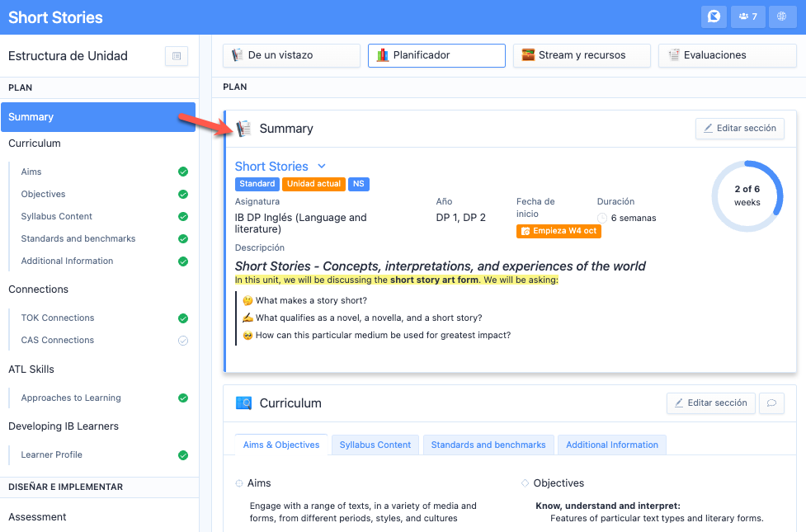Click the clock icon beside 6 semanas
Viewport: 806px width, 532px height.
[x=602, y=219]
